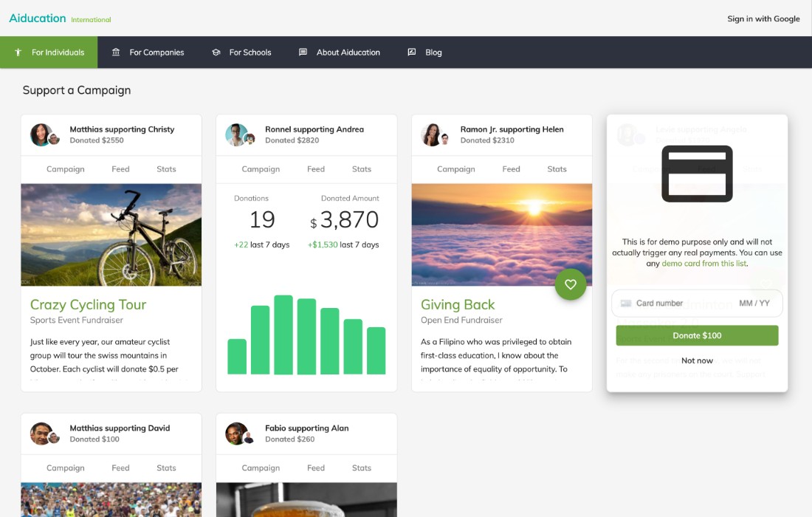Image resolution: width=812 pixels, height=517 pixels.
Task: Click the chat icon beside About Aiducation
Action: (x=303, y=52)
